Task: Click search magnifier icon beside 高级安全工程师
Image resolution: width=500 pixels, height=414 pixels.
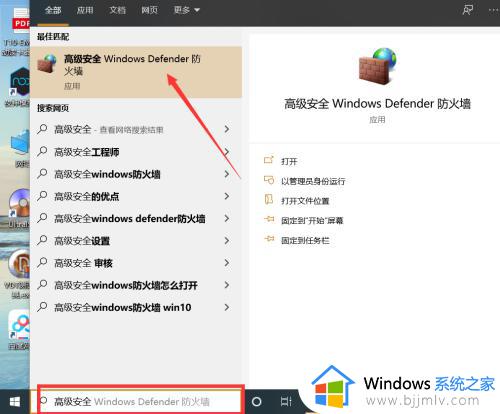Action: [42, 152]
